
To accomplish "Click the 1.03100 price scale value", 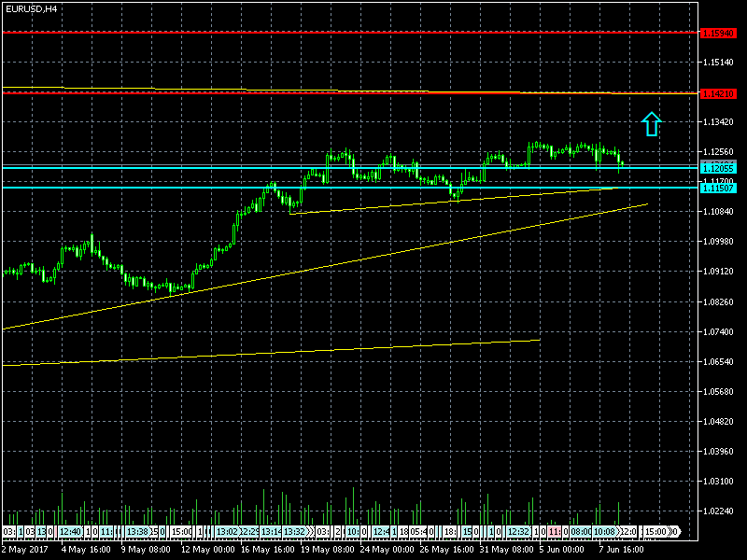I will point(718,482).
